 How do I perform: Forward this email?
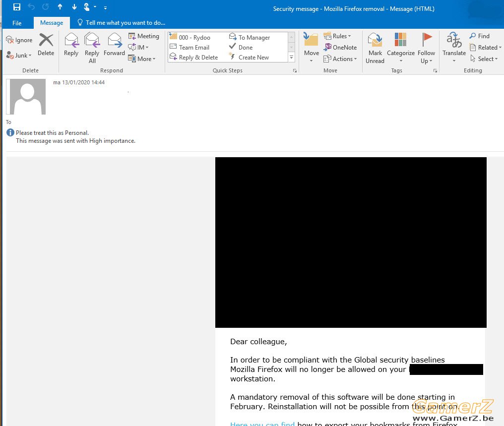coord(114,45)
